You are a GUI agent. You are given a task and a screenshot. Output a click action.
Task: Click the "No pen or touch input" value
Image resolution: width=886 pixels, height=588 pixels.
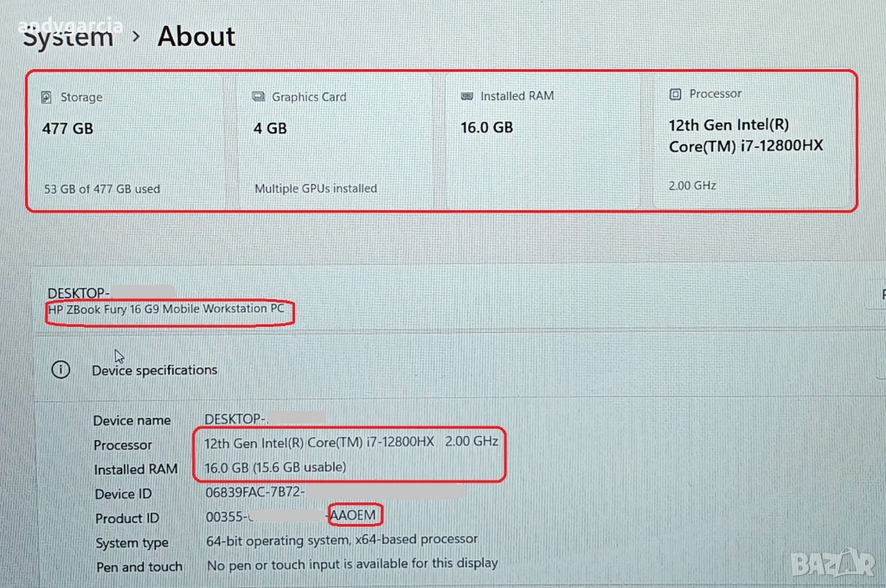tap(352, 565)
